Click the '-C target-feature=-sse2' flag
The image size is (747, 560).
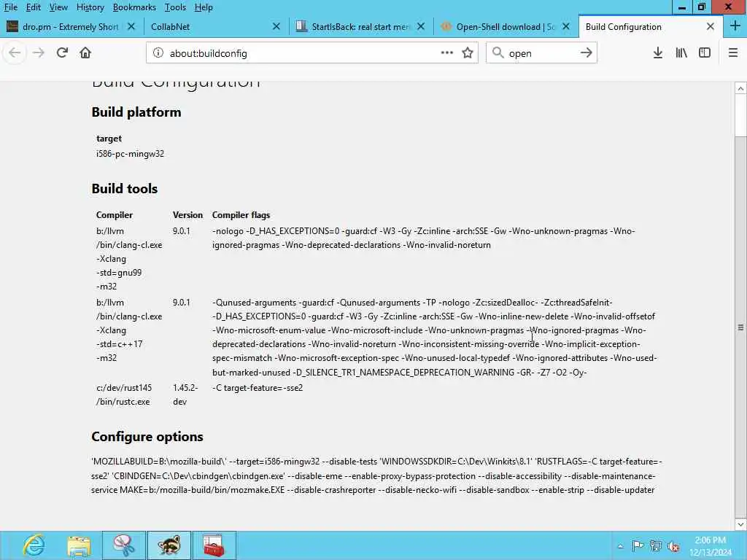pyautogui.click(x=258, y=388)
